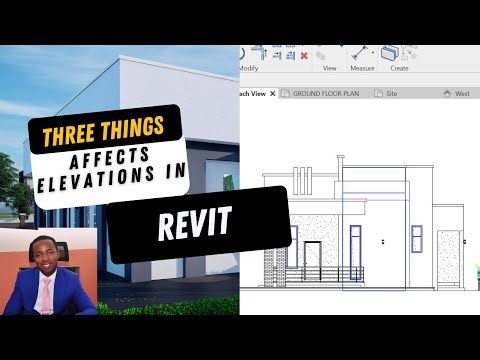Click the trim/extend single element icon

[x=277, y=55]
